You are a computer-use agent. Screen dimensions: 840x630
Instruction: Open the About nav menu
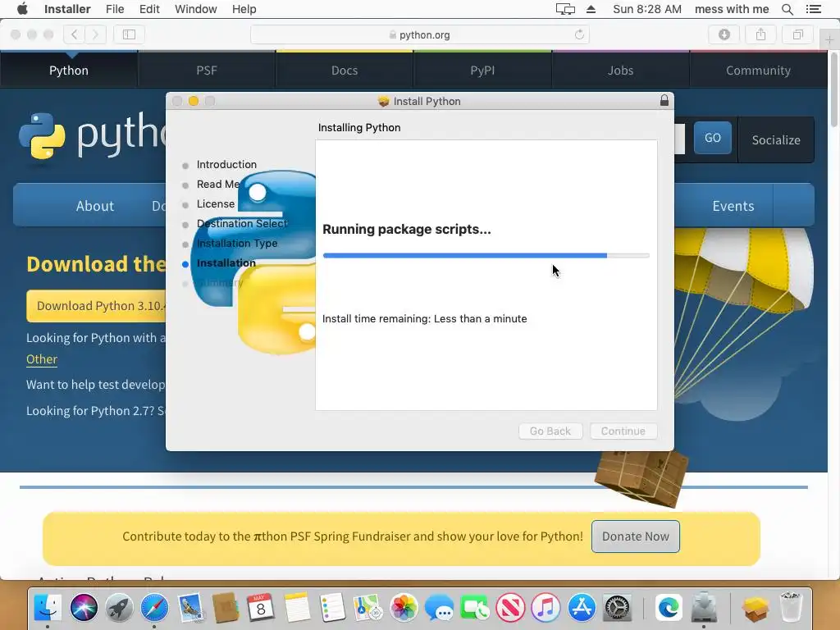pos(95,206)
